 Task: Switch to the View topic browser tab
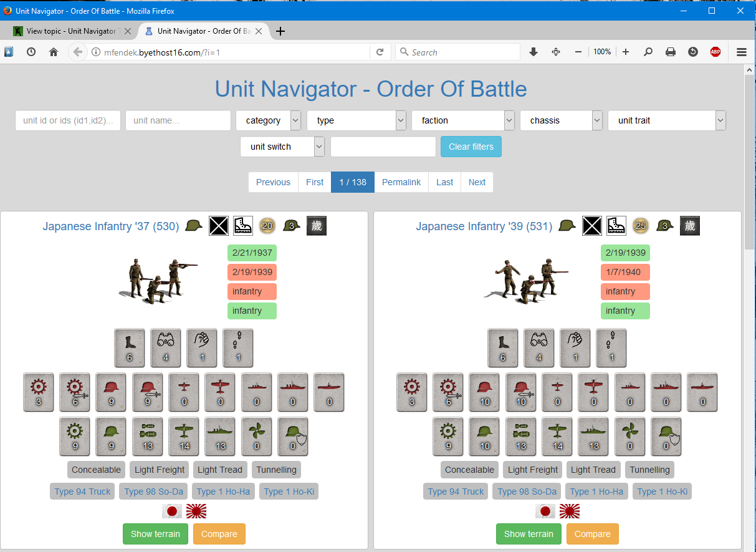pos(70,31)
